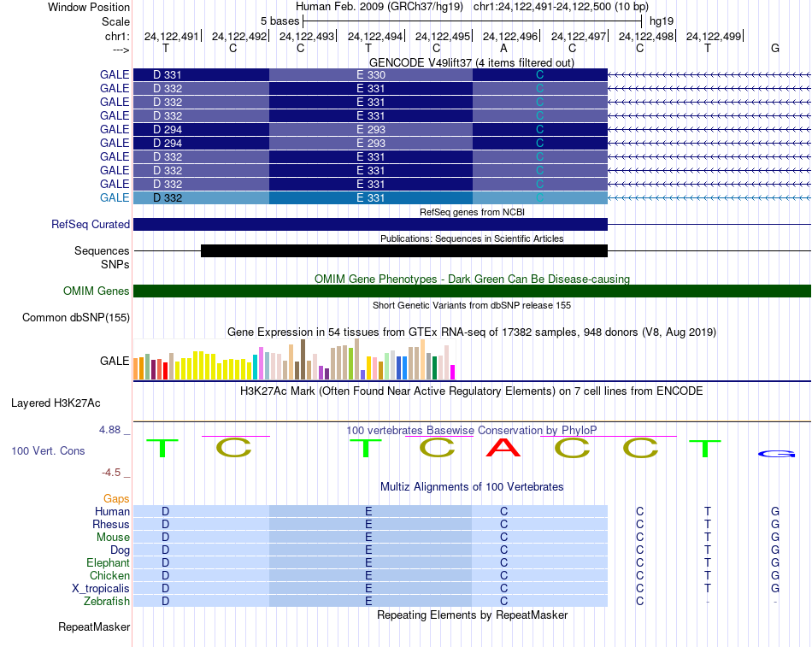Image resolution: width=812 pixels, height=647 pixels.
Task: Click the Window Position label
Action: pos(89,7)
